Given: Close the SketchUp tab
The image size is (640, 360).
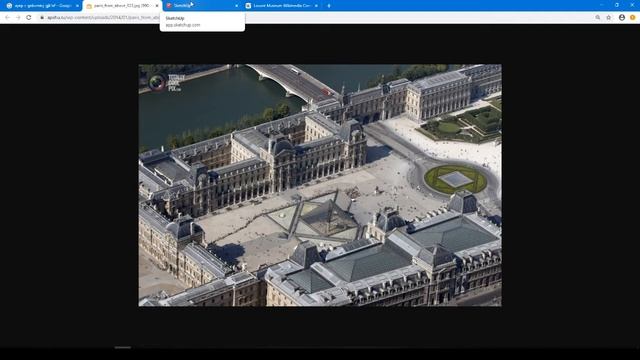Looking at the screenshot, I should coord(237,6).
